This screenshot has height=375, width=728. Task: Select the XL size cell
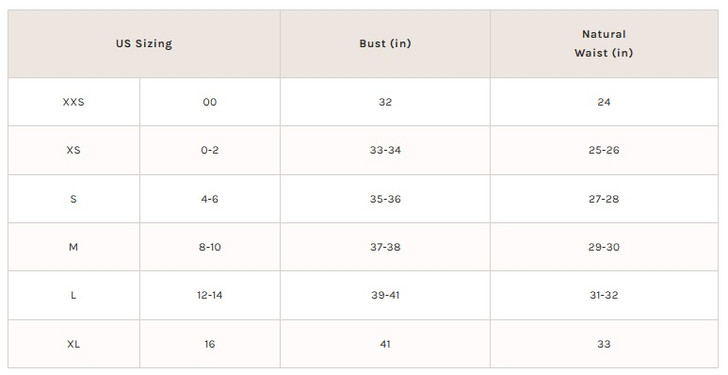click(73, 344)
